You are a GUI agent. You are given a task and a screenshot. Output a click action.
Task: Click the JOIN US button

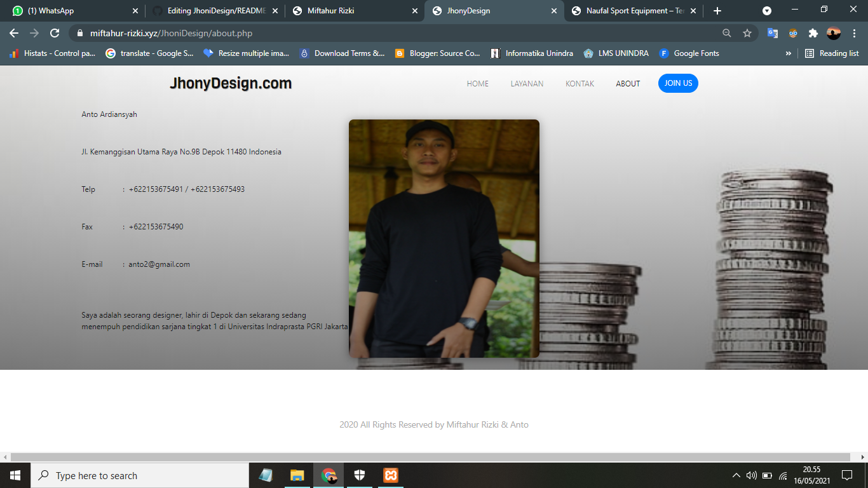point(677,83)
